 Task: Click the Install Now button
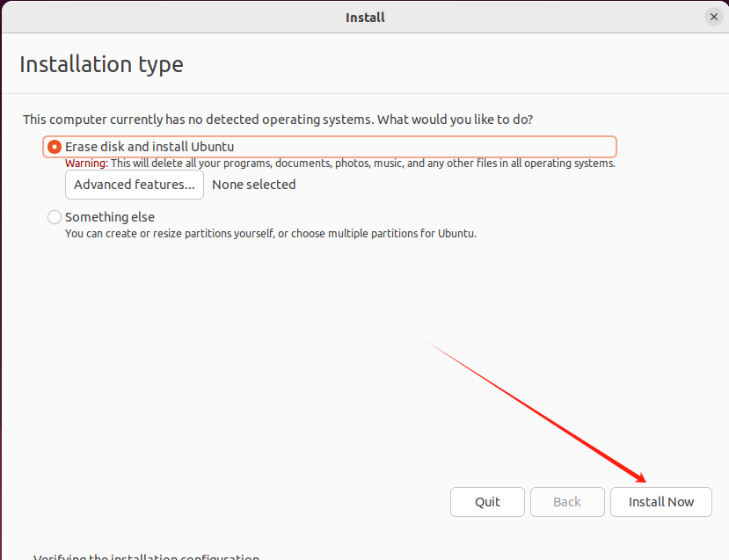(x=660, y=502)
